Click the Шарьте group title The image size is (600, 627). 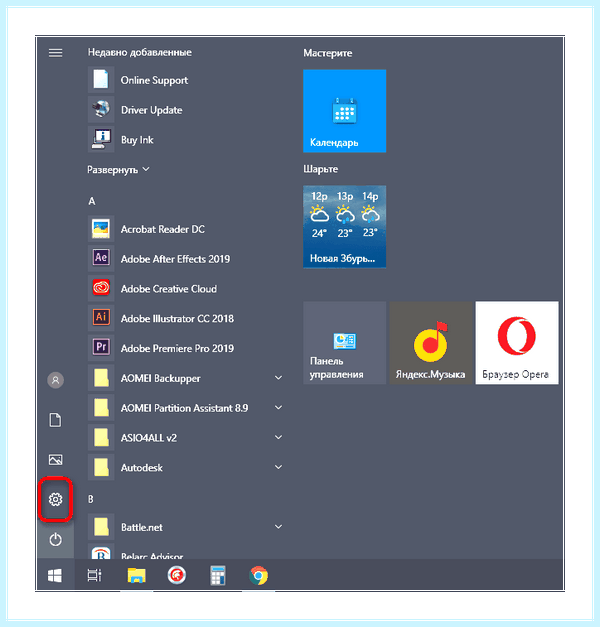320,169
